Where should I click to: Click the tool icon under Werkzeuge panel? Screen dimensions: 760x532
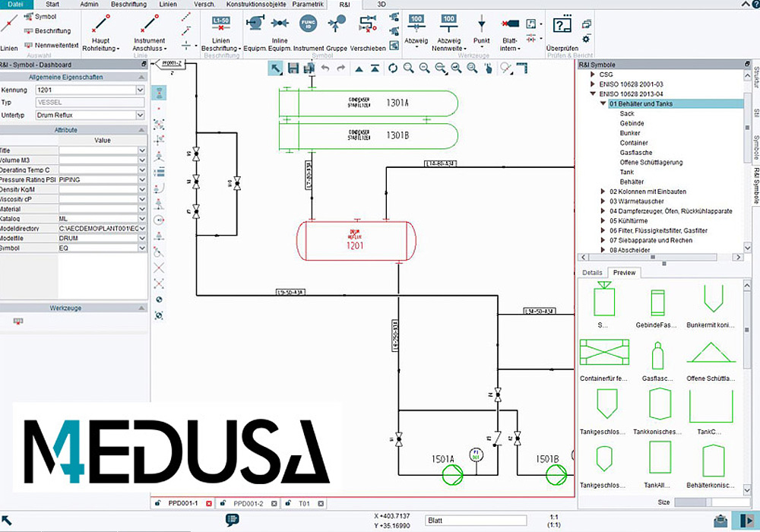(x=18, y=321)
